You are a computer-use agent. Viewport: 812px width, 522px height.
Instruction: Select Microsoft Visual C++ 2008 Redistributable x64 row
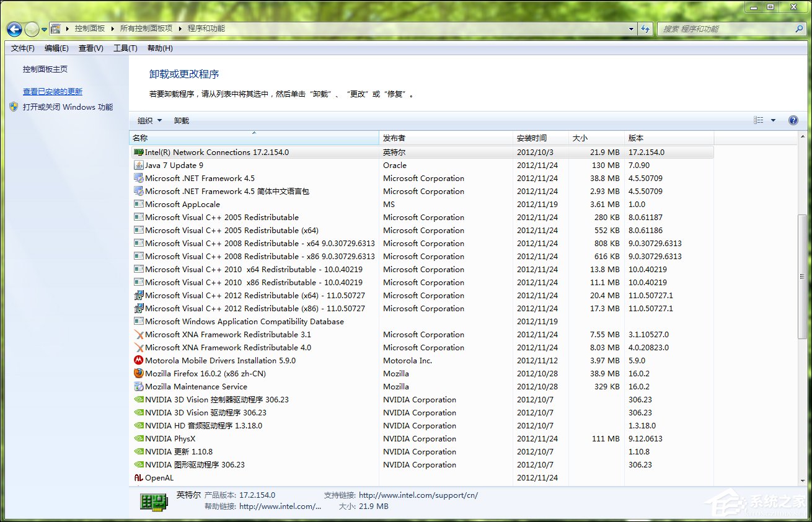(421, 243)
